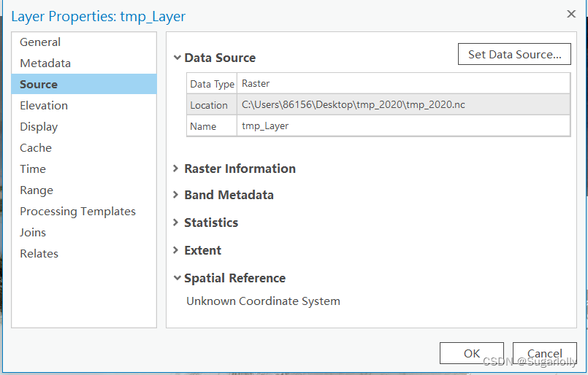Confirm with the OK button
Image resolution: width=588 pixels, height=375 pixels.
click(472, 353)
